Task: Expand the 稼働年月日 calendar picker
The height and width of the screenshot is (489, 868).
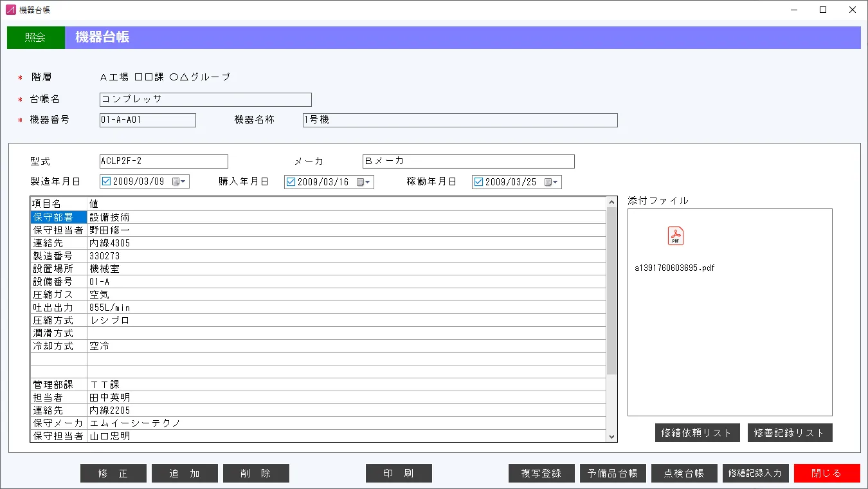Action: coord(554,181)
